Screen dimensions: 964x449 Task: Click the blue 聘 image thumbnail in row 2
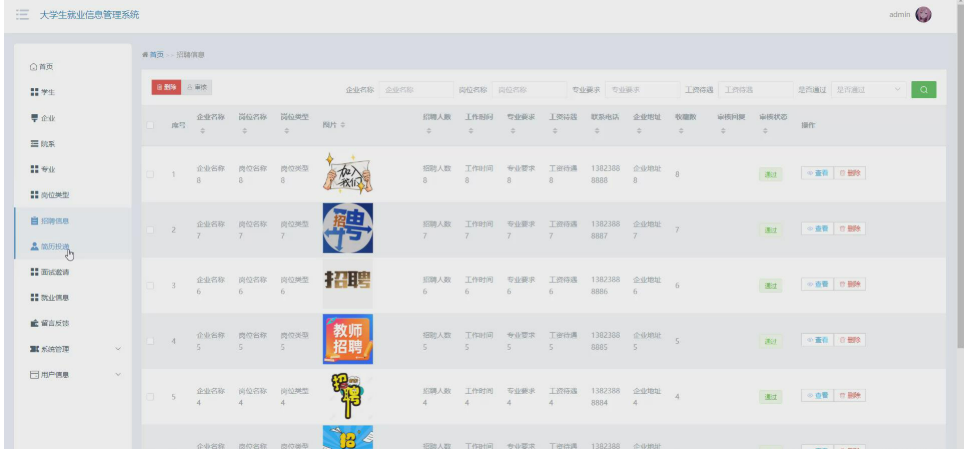tap(348, 228)
